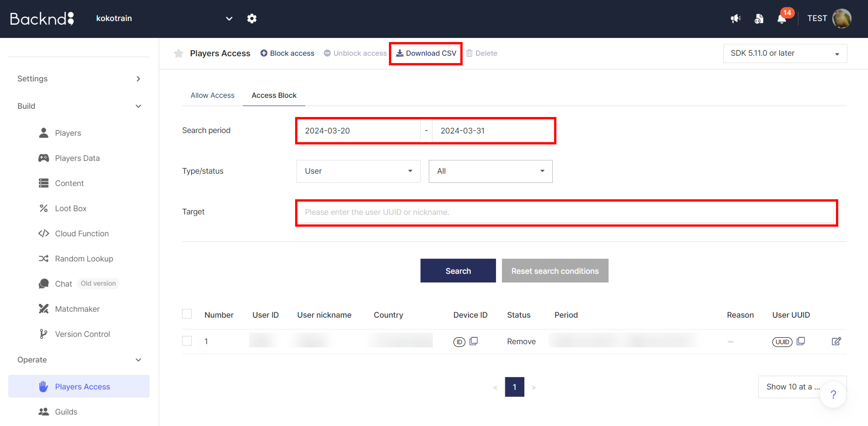
Task: Open the project settings gear icon
Action: point(252,19)
